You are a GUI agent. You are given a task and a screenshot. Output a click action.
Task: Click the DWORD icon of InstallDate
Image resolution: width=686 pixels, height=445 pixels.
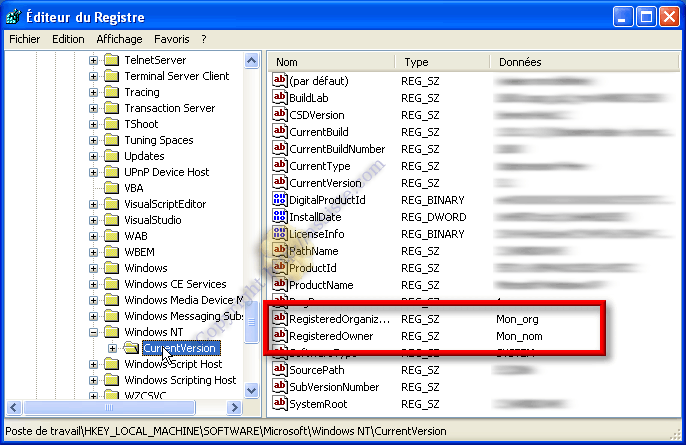point(280,217)
